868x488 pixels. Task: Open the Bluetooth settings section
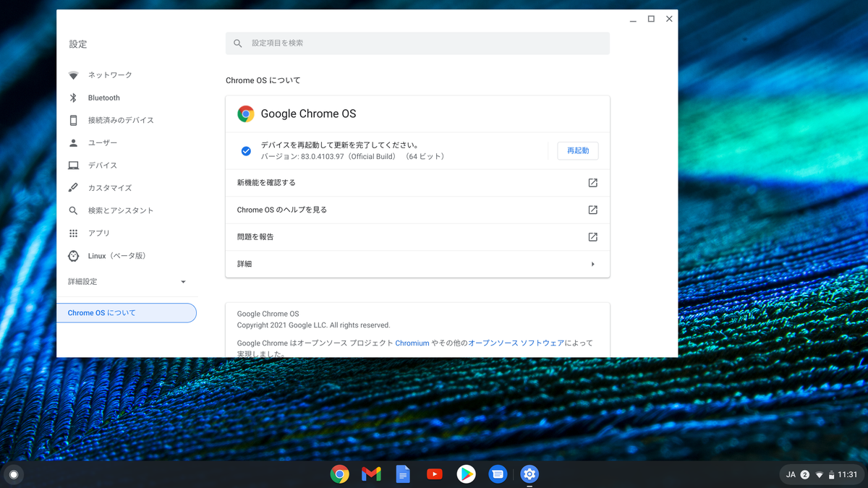127,98
